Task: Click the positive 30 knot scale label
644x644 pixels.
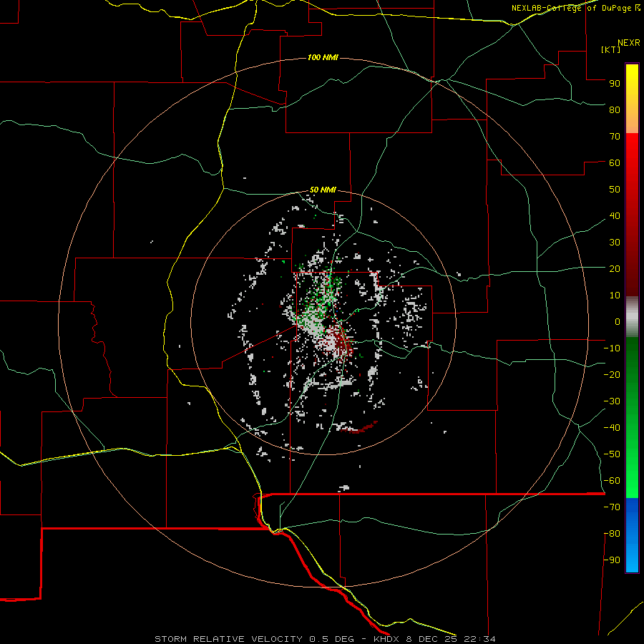Action: 615,243
